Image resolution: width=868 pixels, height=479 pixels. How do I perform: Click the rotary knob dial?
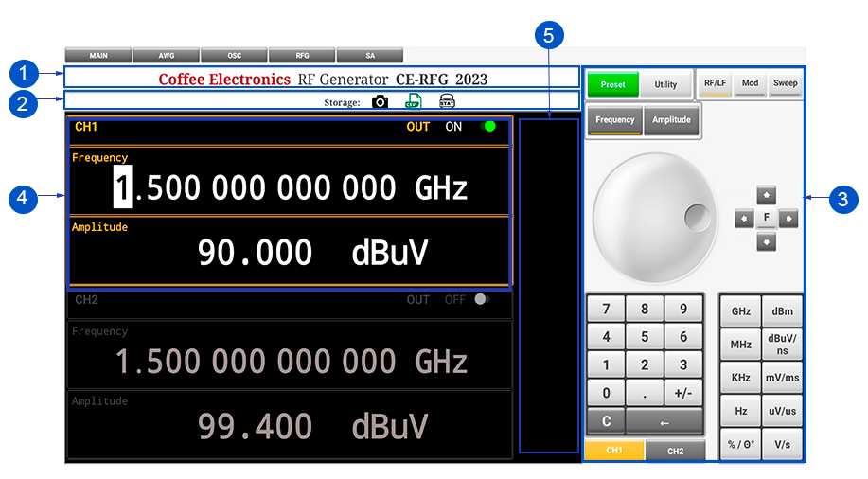pos(654,218)
